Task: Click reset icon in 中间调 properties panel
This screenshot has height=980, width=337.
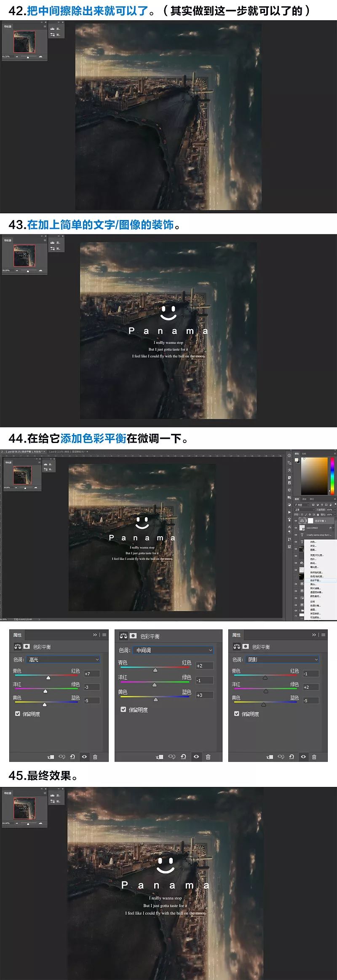Action: coord(183,757)
